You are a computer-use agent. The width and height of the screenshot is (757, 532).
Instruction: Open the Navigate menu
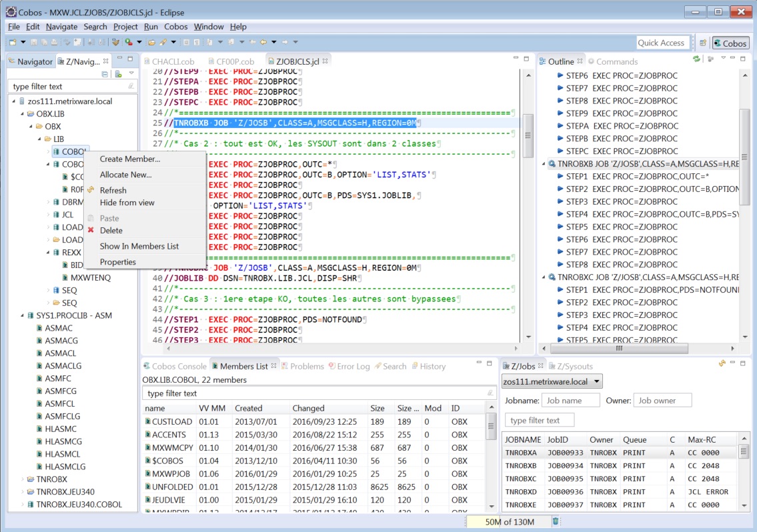point(61,27)
